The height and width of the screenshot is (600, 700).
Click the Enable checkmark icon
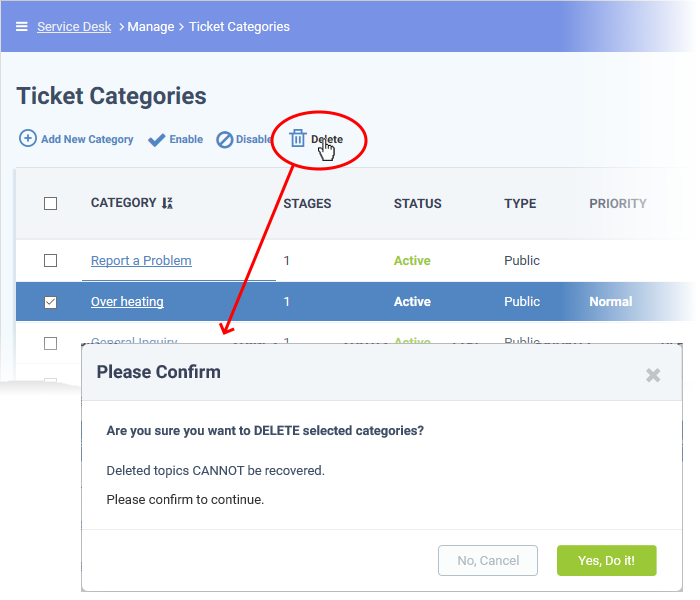point(157,140)
